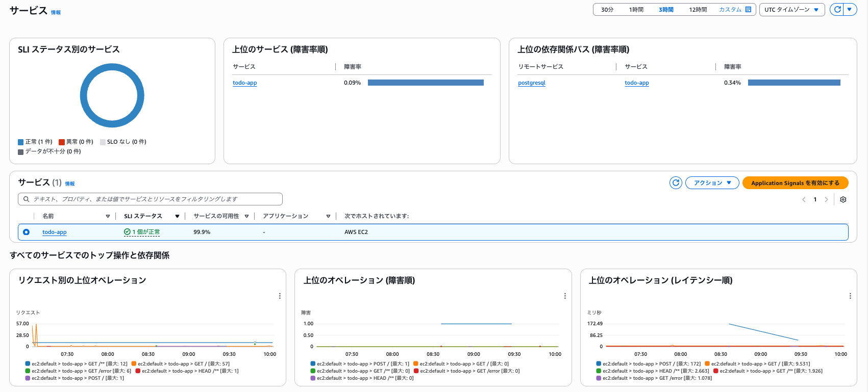Go to next page of services table
The image size is (868, 392).
(x=826, y=199)
